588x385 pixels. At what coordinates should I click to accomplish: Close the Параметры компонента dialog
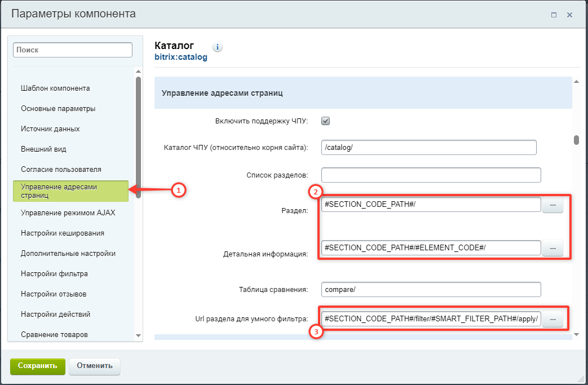569,15
